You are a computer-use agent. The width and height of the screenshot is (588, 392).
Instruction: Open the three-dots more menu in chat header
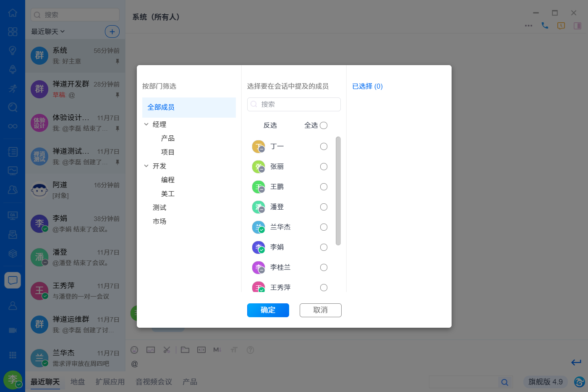pyautogui.click(x=528, y=26)
